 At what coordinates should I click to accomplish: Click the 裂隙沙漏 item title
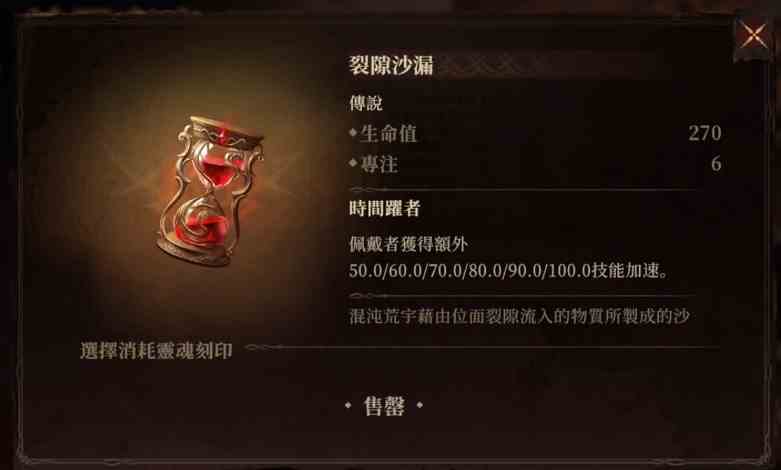[391, 65]
